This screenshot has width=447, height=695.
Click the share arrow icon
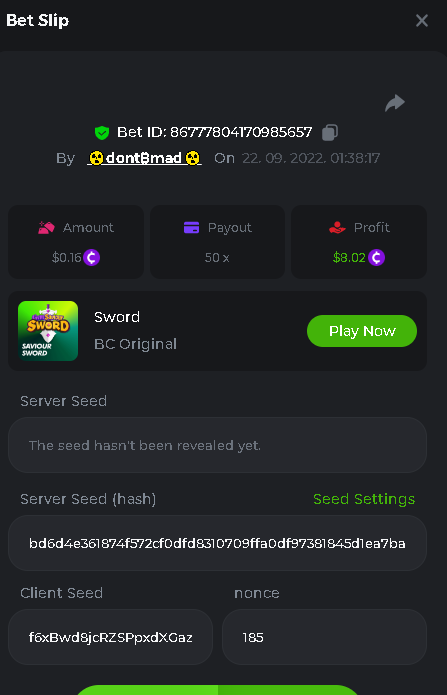tap(395, 103)
